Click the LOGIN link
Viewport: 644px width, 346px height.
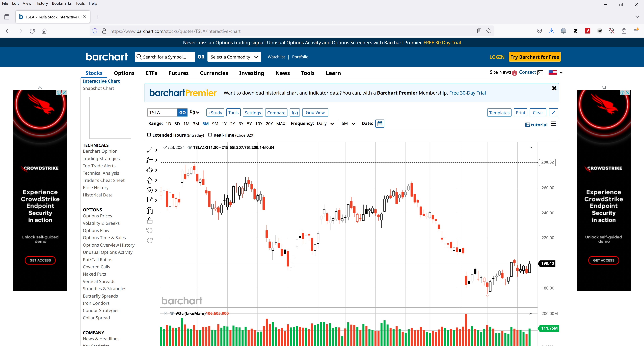coord(497,57)
